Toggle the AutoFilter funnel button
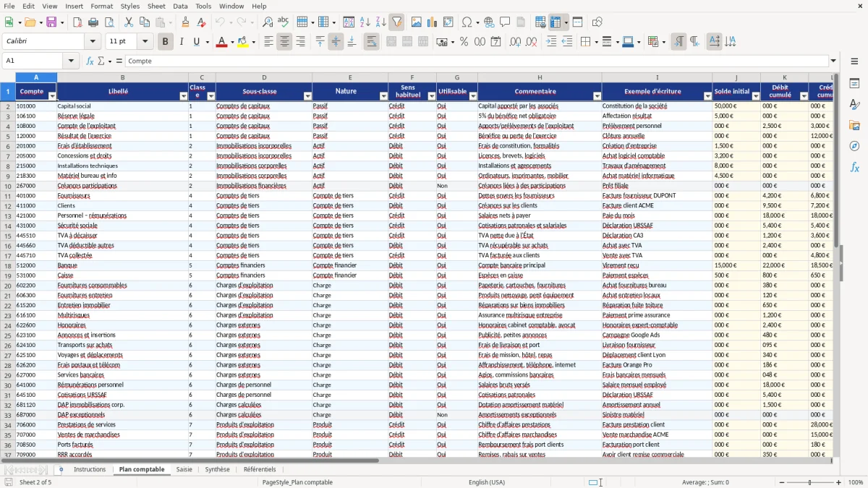This screenshot has height=488, width=868. 397,22
